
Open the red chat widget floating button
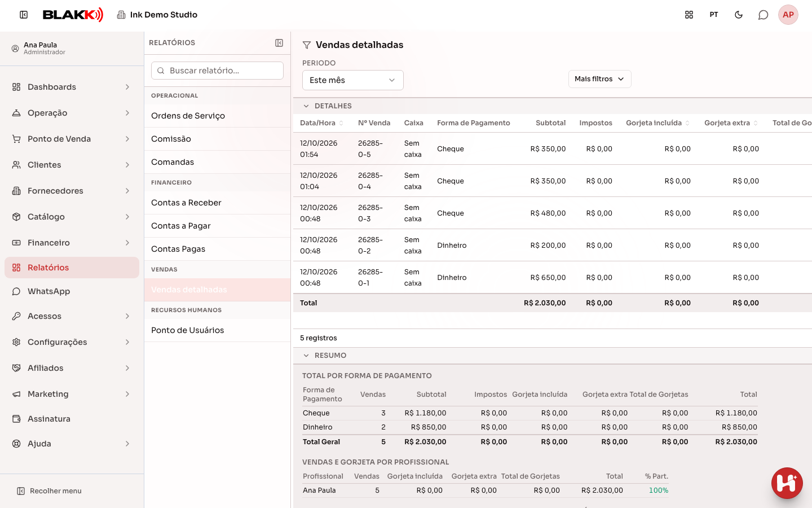pyautogui.click(x=787, y=483)
